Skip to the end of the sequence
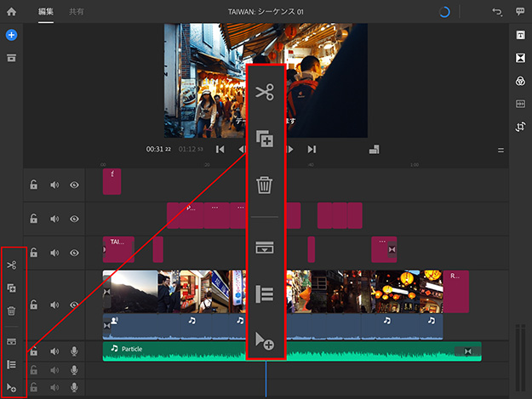This screenshot has height=399, width=532. 312,150
